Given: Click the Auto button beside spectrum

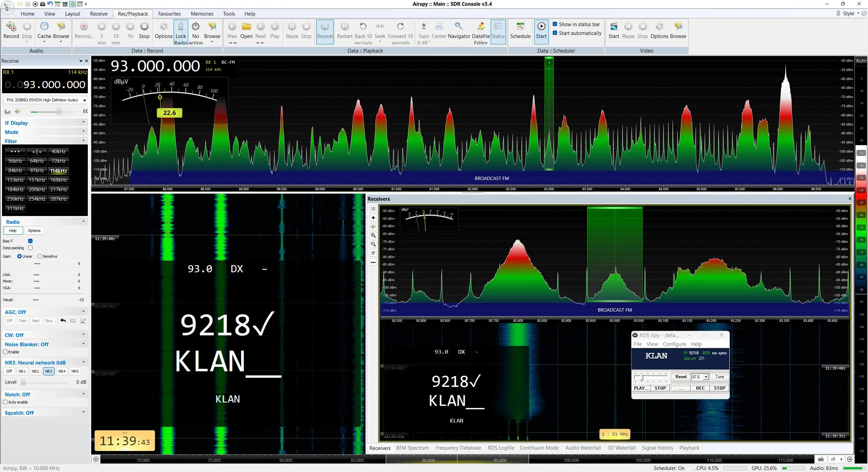Looking at the screenshot, I should [861, 61].
